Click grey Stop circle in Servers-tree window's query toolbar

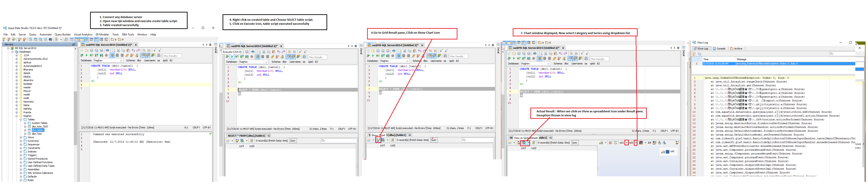click(x=106, y=55)
